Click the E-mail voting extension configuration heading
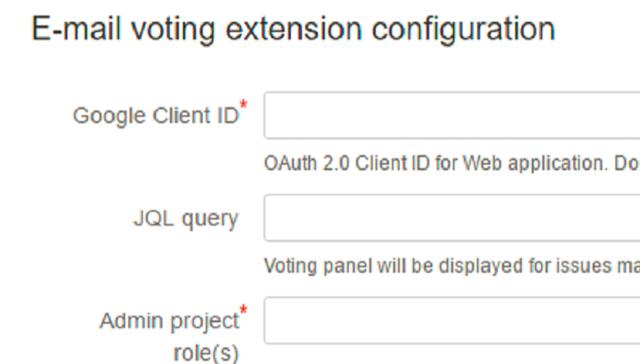The width and height of the screenshot is (640, 364). pyautogui.click(x=293, y=30)
